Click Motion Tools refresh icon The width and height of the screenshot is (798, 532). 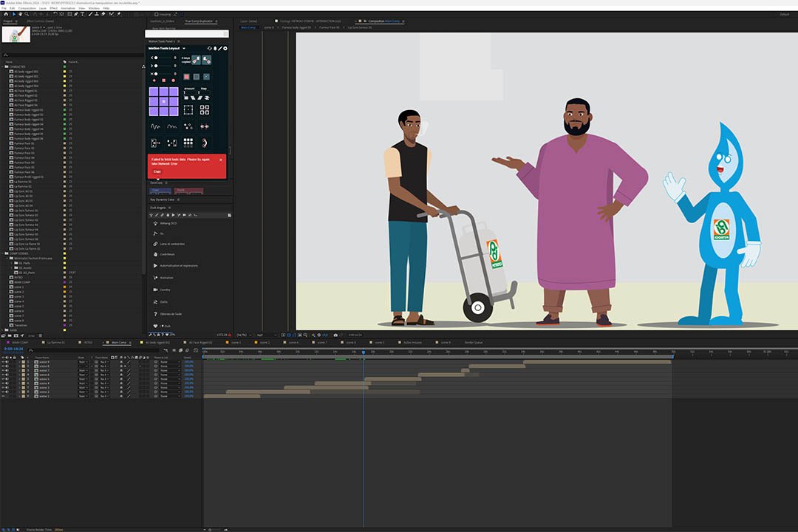[210, 48]
